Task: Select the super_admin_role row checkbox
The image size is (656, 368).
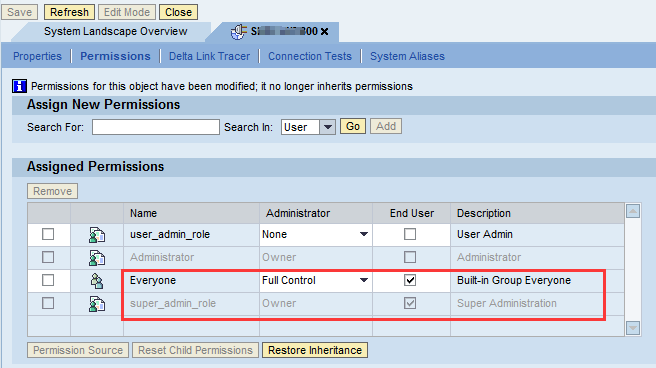Action: pos(48,303)
